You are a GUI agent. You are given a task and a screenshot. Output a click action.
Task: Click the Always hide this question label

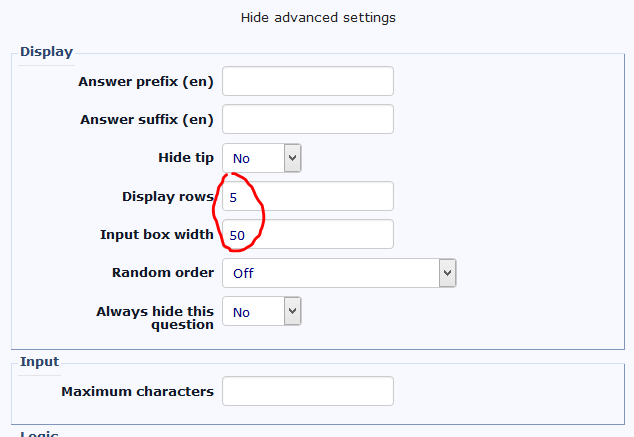pos(155,318)
